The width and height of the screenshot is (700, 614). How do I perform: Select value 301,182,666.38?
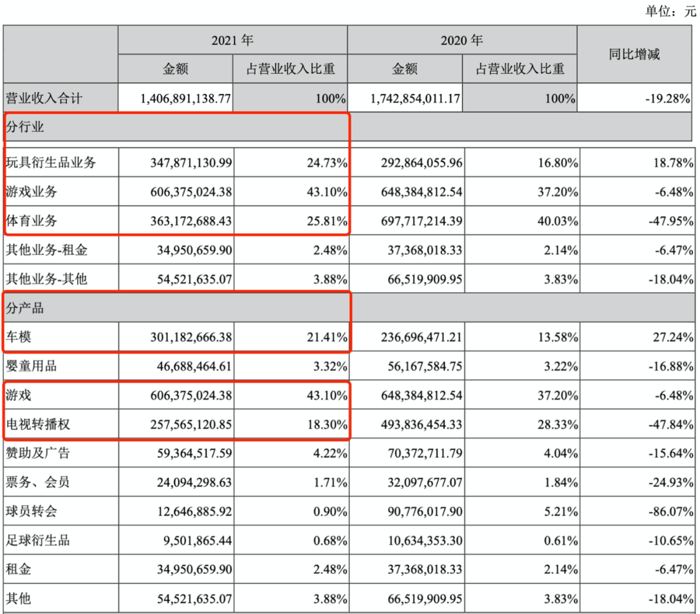(191, 337)
